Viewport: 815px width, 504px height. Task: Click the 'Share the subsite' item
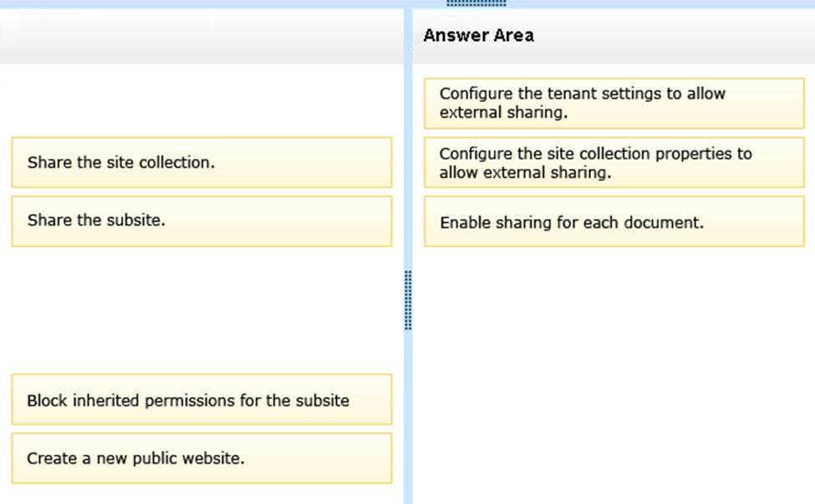pyautogui.click(x=201, y=221)
